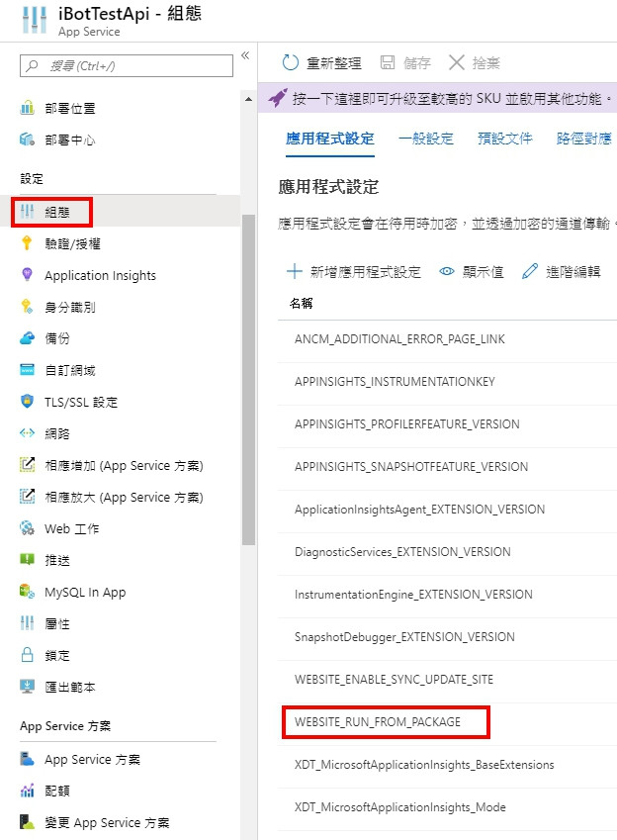Image resolution: width=617 pixels, height=840 pixels.
Task: Click the 進階編輯 advanced edit label
Action: [x=573, y=272]
